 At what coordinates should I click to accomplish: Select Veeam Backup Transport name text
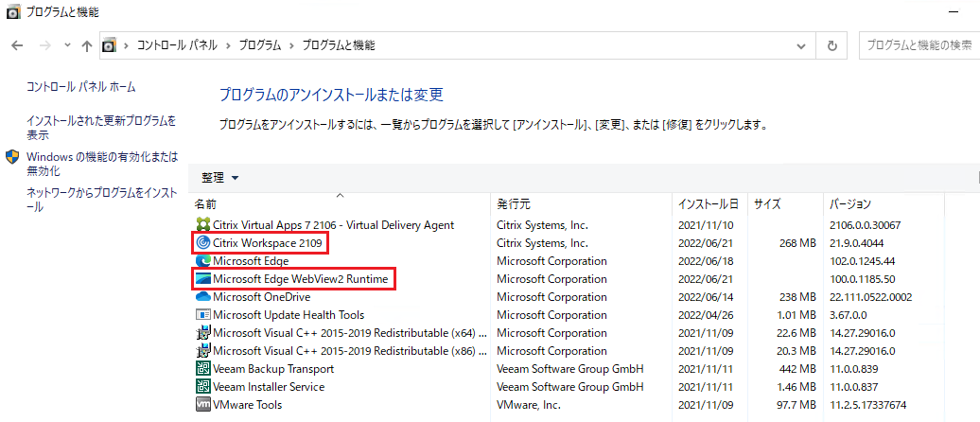273,369
